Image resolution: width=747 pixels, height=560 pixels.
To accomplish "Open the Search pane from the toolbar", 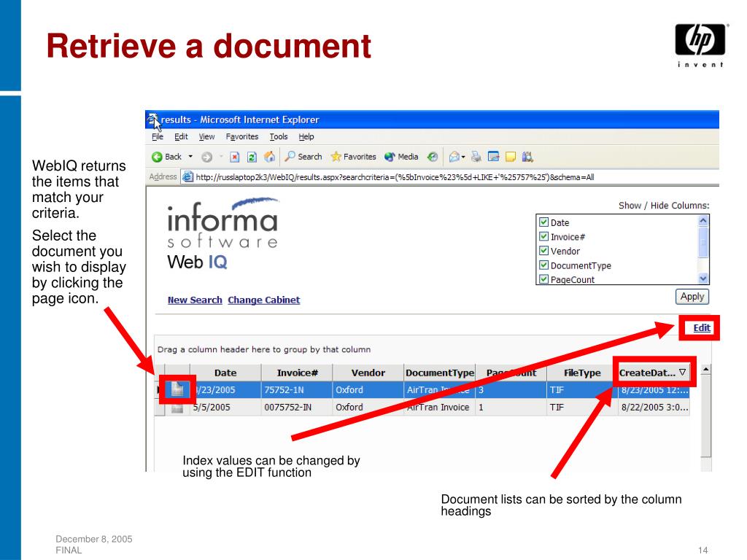I will (x=303, y=156).
